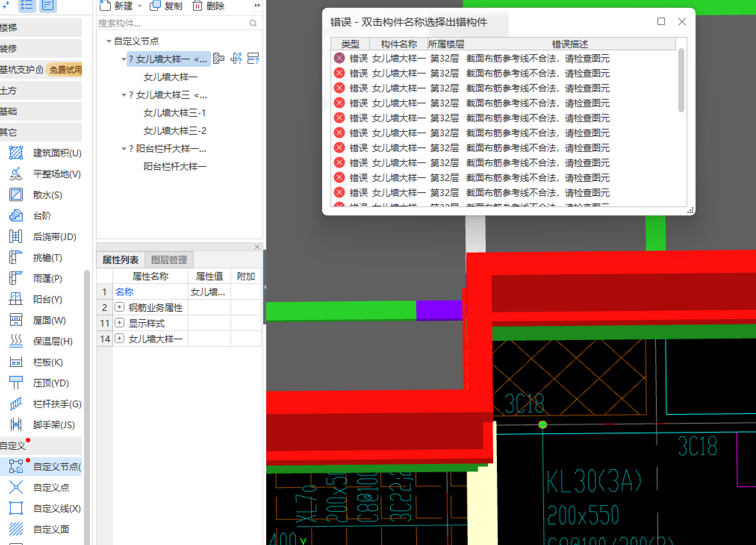
Task: Click the 删除 delete button
Action: 209,6
